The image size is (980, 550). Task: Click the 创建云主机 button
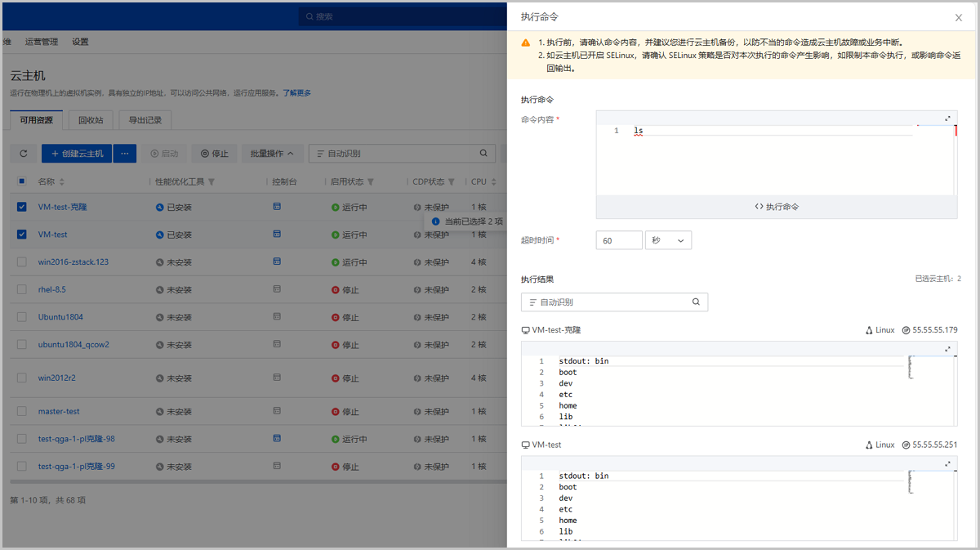point(77,154)
